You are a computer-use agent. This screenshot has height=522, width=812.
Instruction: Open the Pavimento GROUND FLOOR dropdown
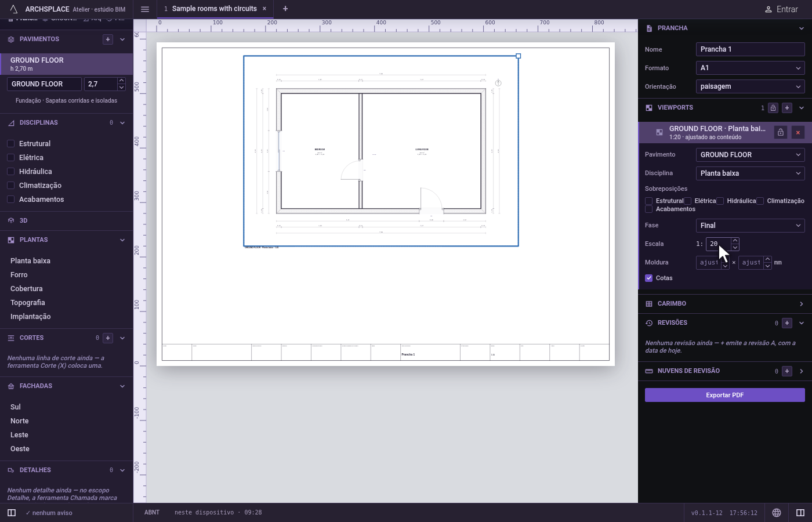click(750, 155)
